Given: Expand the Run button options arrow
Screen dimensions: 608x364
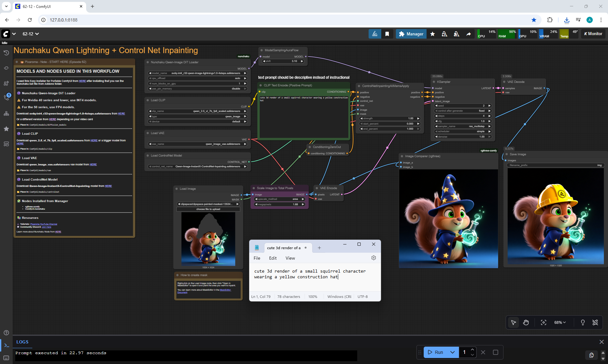Looking at the screenshot, I should pyautogui.click(x=453, y=352).
